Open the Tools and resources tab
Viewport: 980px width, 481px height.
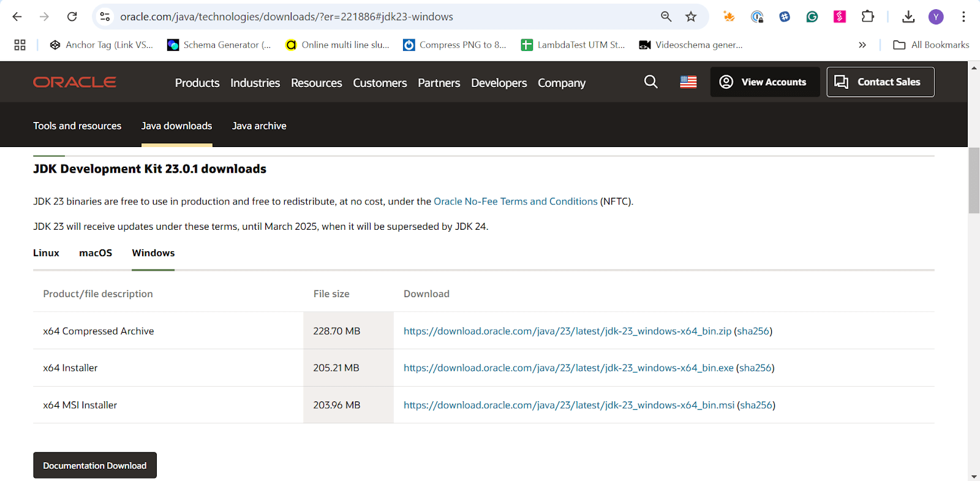(77, 126)
